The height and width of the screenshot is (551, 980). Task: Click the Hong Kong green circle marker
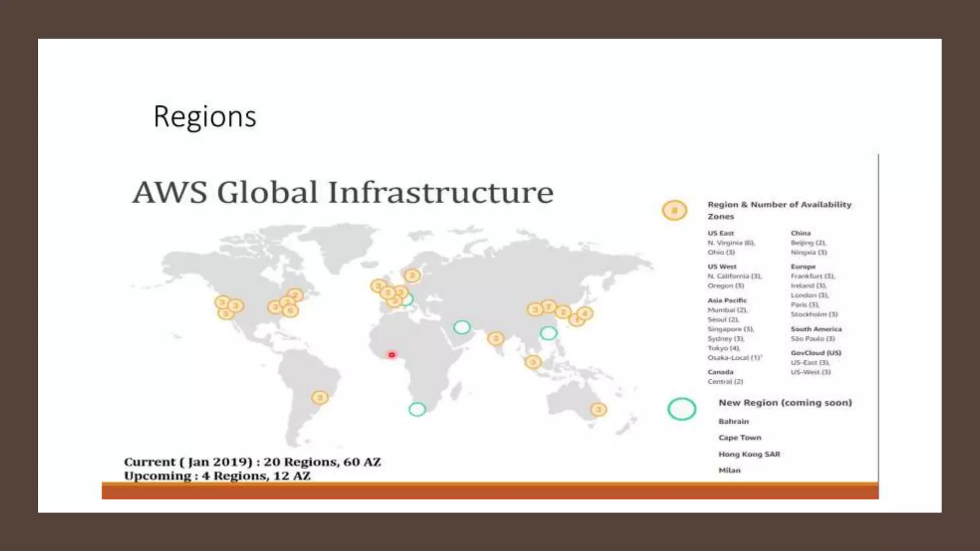(x=548, y=333)
